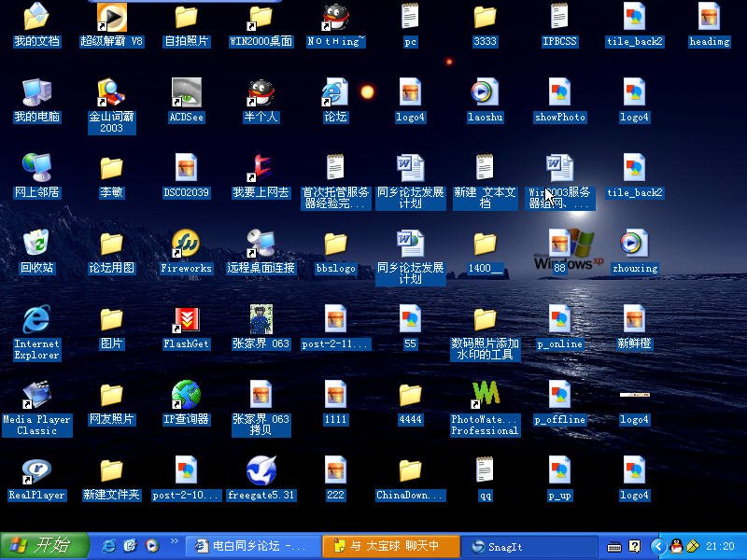This screenshot has height=560, width=747.
Task: Click the 开始 (Start) button
Action: click(x=37, y=546)
